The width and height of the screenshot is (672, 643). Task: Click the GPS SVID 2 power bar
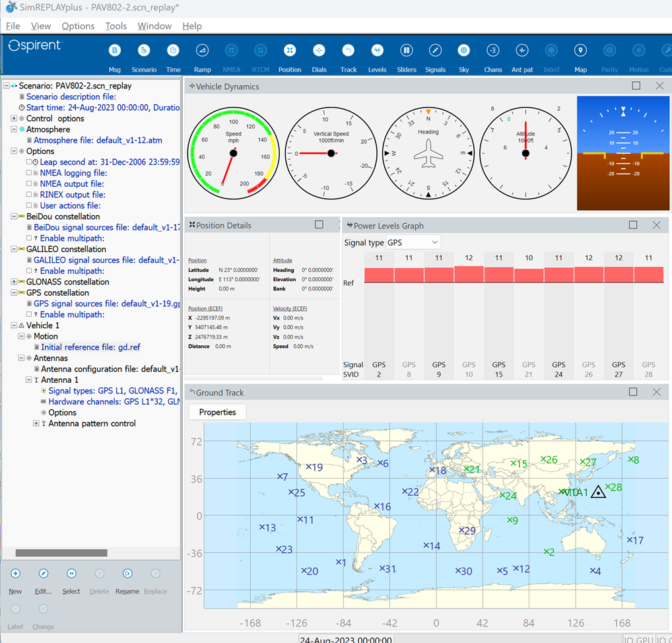tap(379, 275)
